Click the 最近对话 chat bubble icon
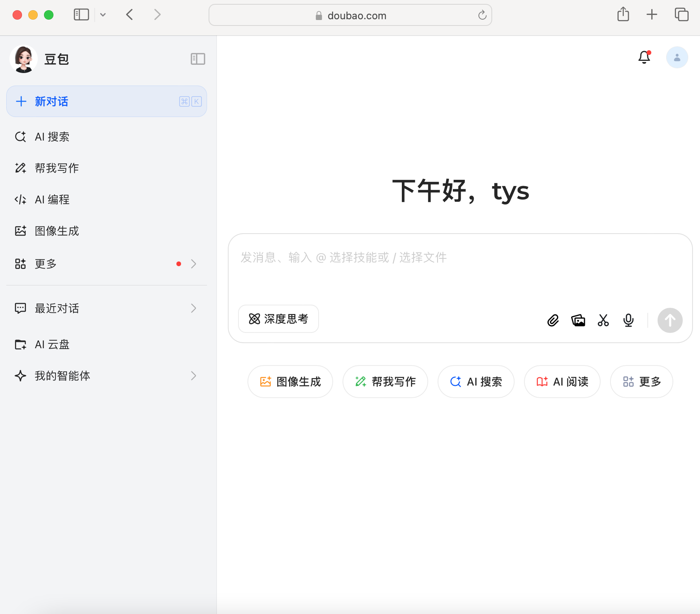Image resolution: width=700 pixels, height=614 pixels. coord(20,308)
